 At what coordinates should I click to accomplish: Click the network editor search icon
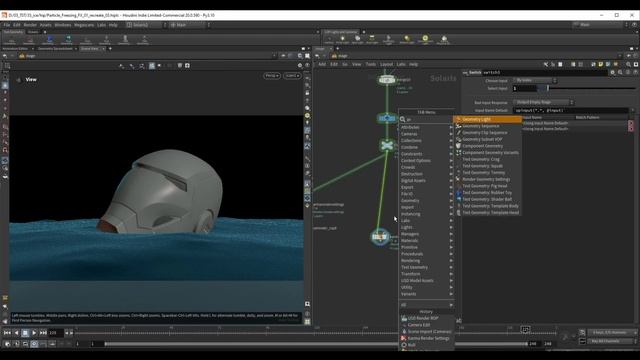(629, 64)
